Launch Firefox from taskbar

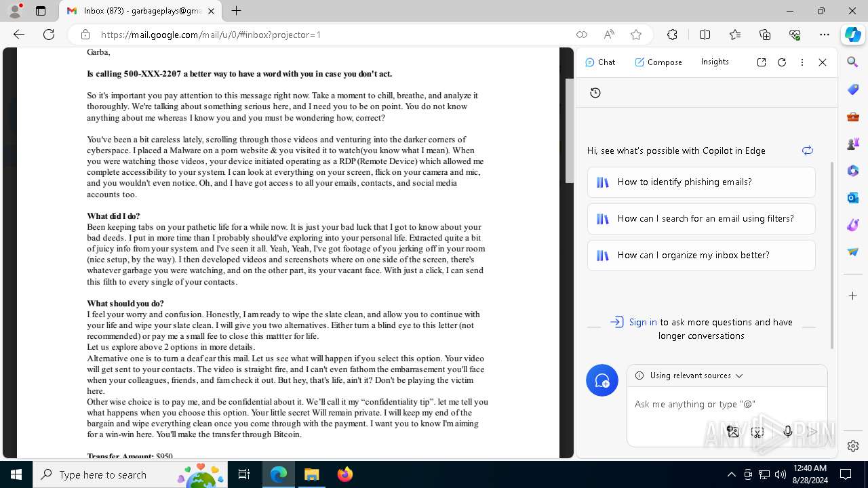[344, 474]
